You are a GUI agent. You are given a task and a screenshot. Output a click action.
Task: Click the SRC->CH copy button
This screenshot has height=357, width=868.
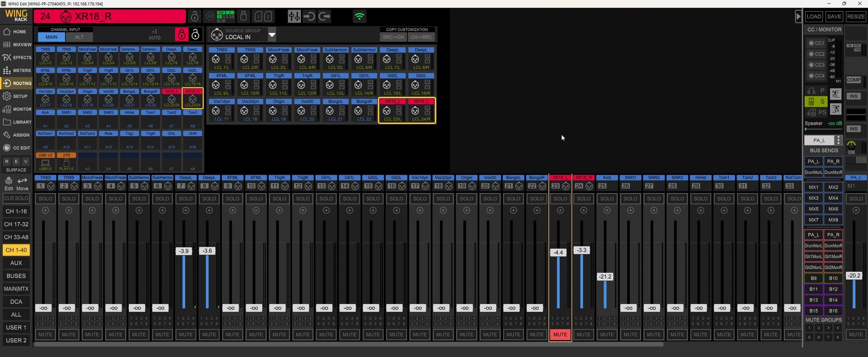(x=393, y=37)
